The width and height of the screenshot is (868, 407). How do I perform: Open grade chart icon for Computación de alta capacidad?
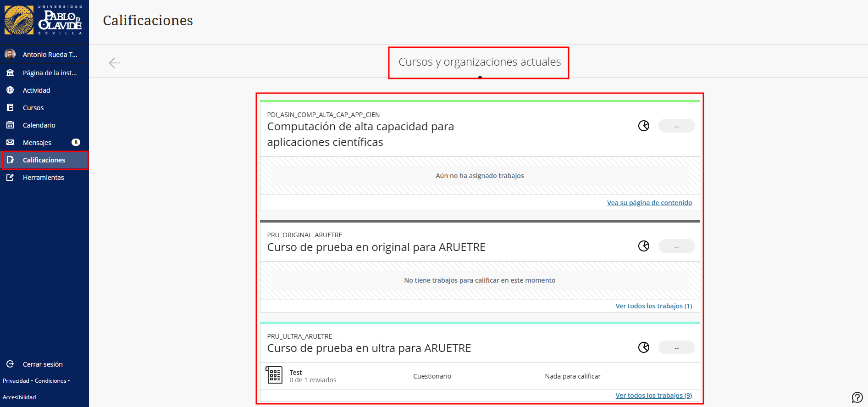644,126
